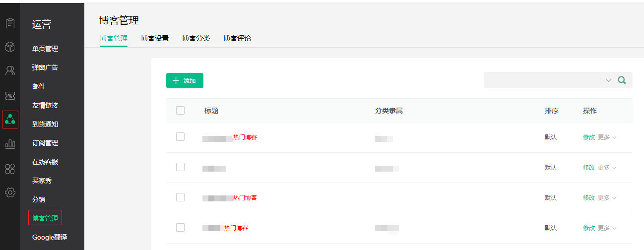The width and height of the screenshot is (644, 250).
Task: Expand 更多 menu in the last row
Action: tap(607, 228)
